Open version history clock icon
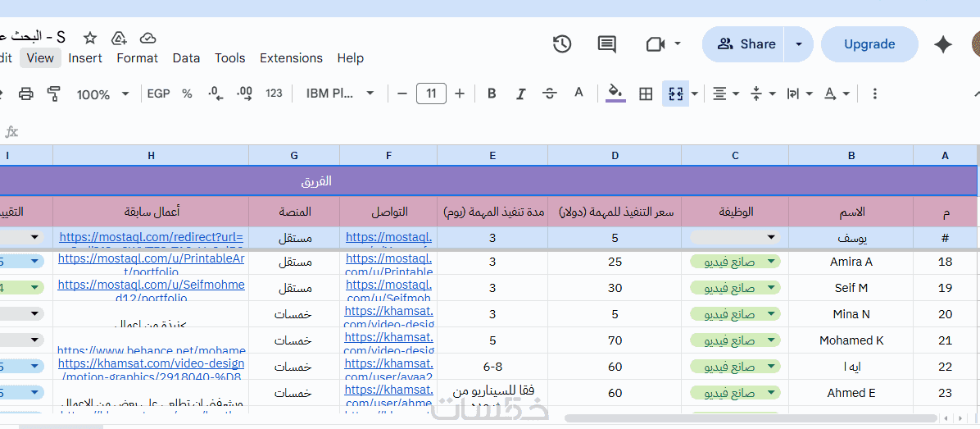 pos(562,44)
